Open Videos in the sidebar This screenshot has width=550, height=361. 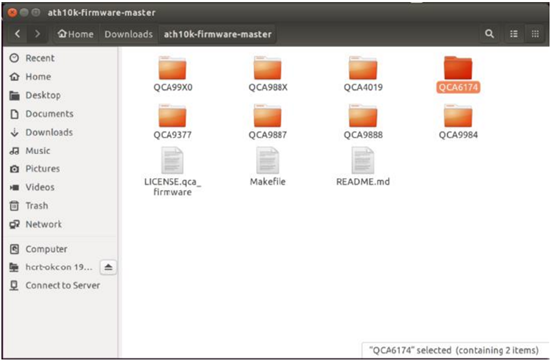59,187
